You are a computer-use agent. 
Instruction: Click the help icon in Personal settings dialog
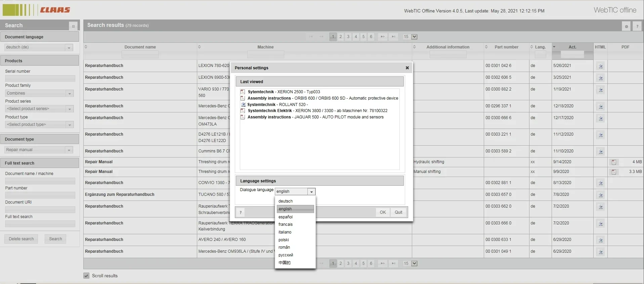[241, 212]
